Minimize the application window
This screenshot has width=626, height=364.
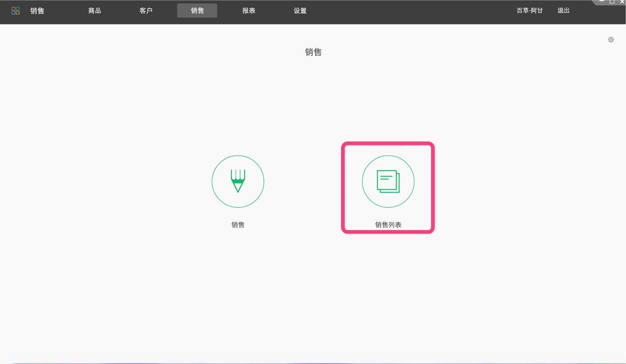point(602,2)
